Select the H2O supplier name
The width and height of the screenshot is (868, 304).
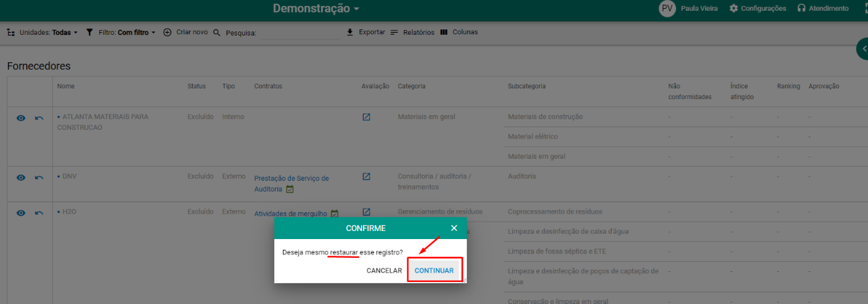coord(70,212)
